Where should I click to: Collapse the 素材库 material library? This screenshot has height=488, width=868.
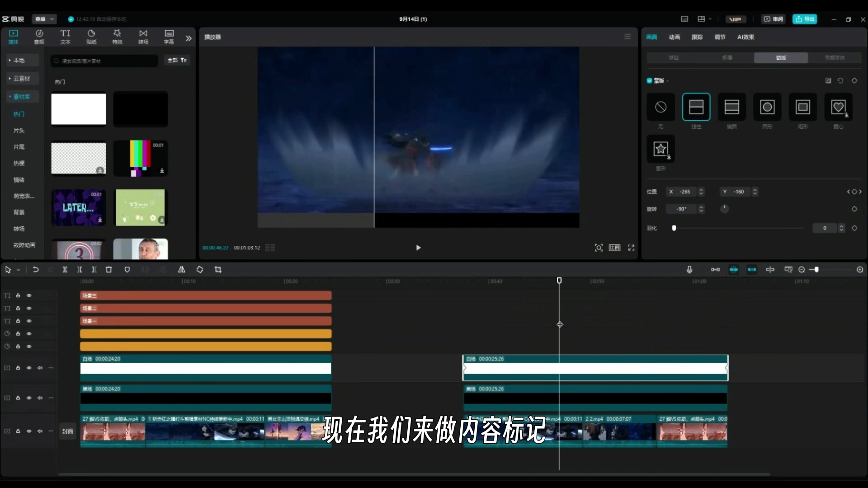coord(23,97)
